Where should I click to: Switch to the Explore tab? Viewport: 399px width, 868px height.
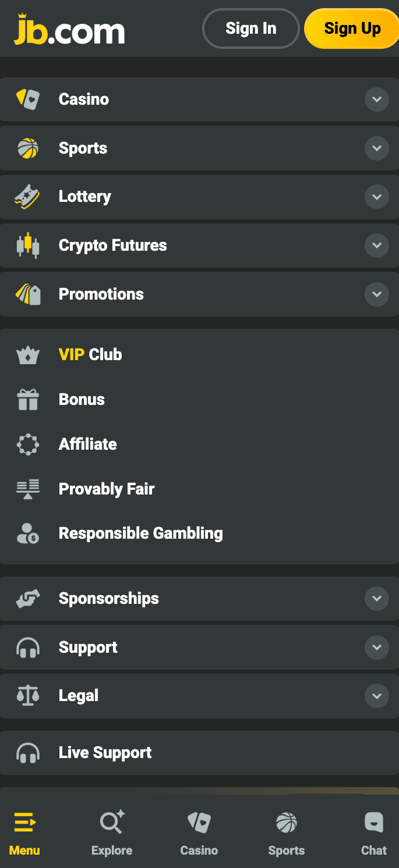point(112,833)
